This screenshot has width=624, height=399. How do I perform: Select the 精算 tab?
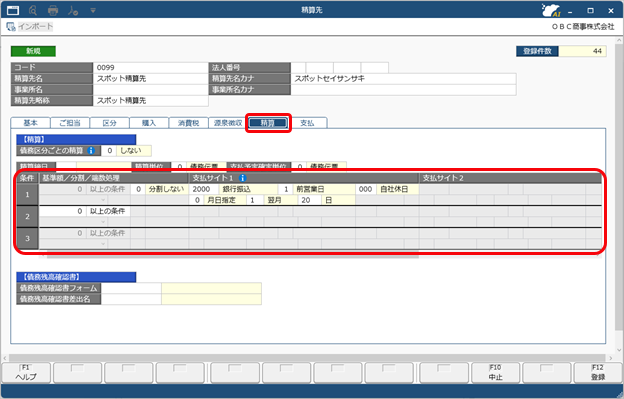268,123
